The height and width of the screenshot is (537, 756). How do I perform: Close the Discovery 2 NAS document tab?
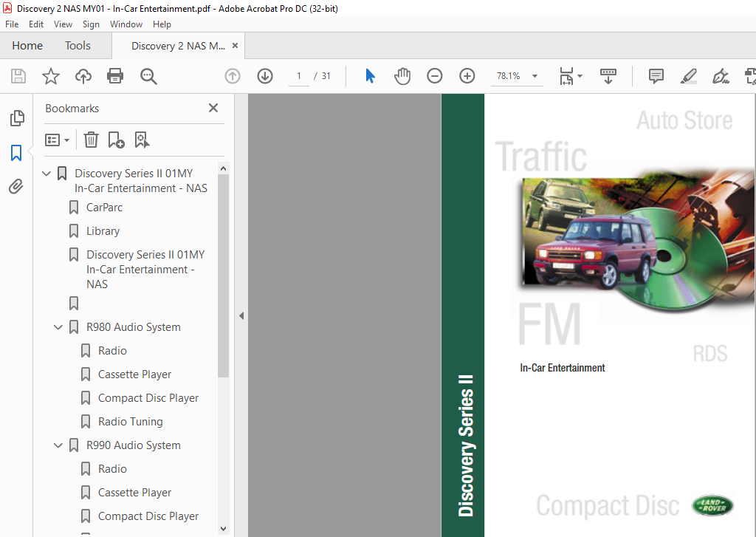tap(236, 45)
